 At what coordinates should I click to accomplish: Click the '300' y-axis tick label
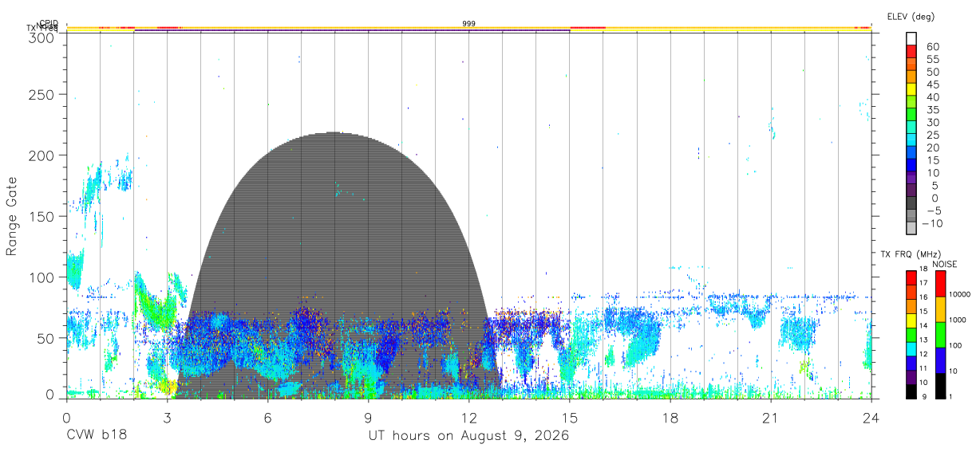pyautogui.click(x=41, y=37)
